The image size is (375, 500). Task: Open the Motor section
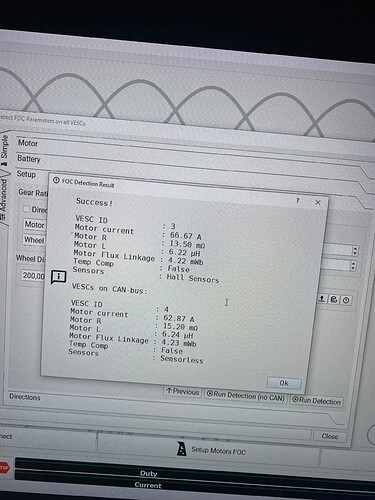[28, 143]
